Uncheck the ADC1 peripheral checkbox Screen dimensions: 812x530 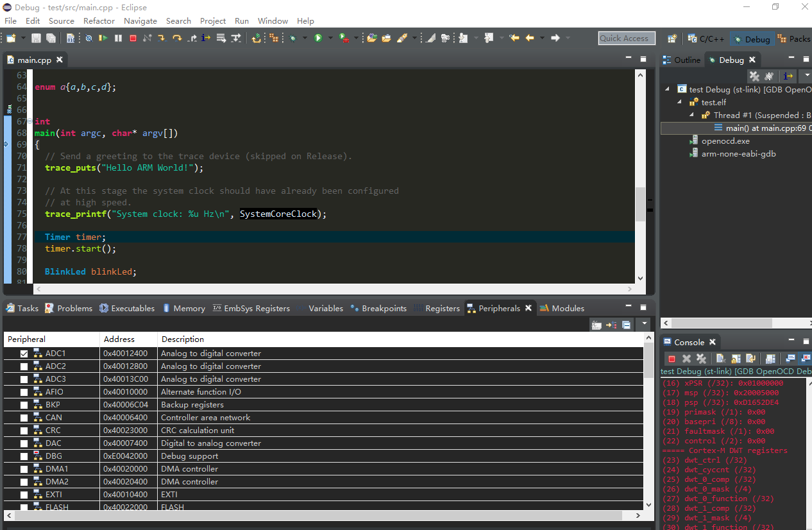click(24, 353)
